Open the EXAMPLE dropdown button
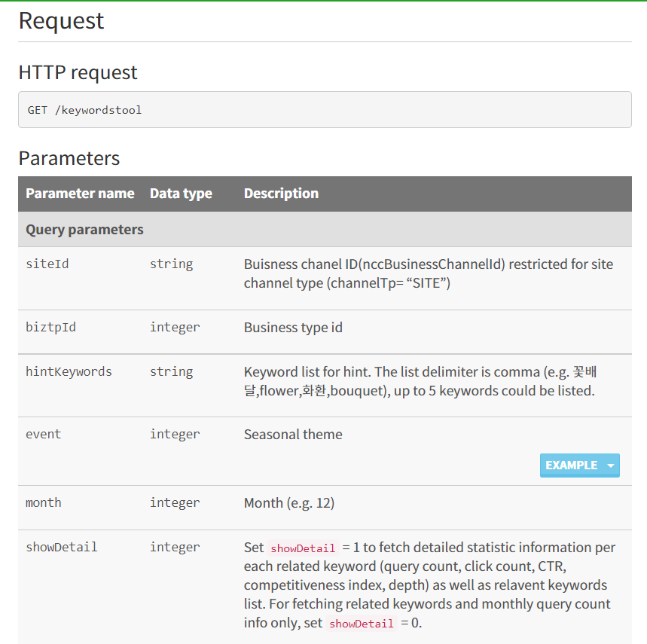 tap(579, 465)
